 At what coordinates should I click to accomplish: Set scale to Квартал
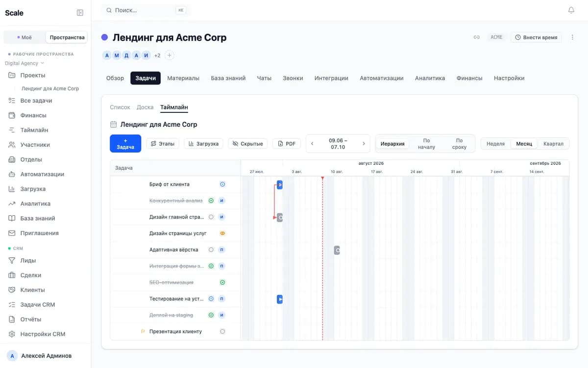click(553, 144)
